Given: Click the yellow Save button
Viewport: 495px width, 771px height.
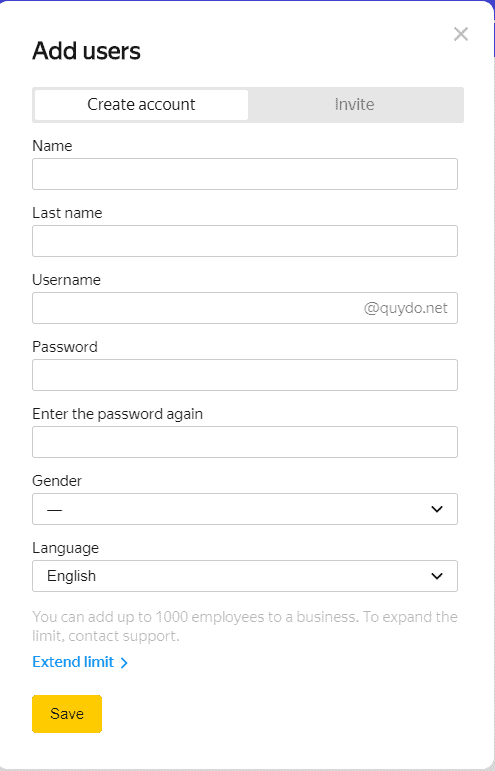Looking at the screenshot, I should click(67, 714).
